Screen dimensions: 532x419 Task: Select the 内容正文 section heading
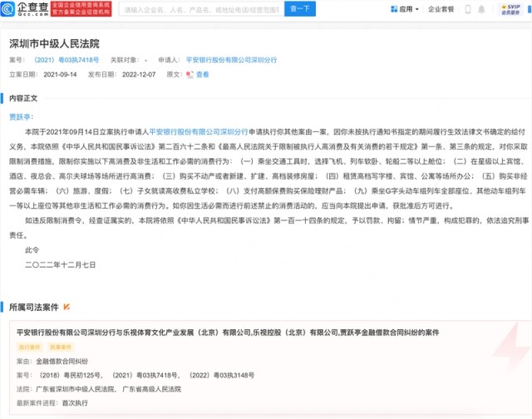point(23,98)
